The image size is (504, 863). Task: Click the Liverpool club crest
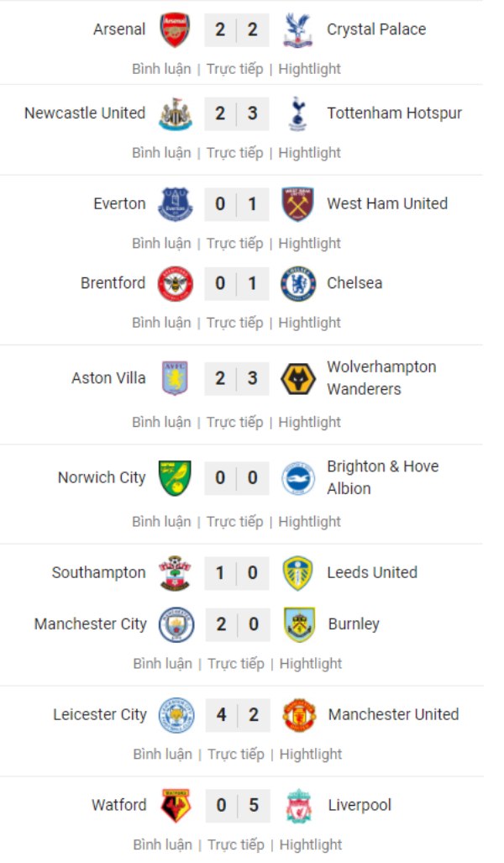(x=298, y=806)
